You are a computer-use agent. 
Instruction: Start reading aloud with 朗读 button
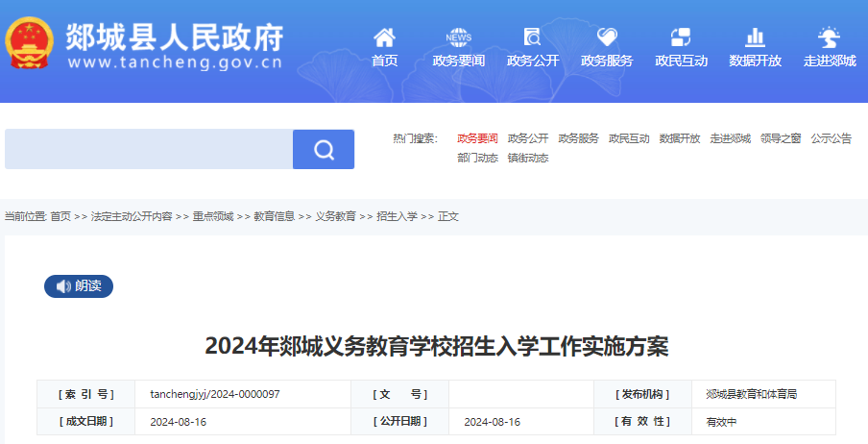[x=79, y=286]
